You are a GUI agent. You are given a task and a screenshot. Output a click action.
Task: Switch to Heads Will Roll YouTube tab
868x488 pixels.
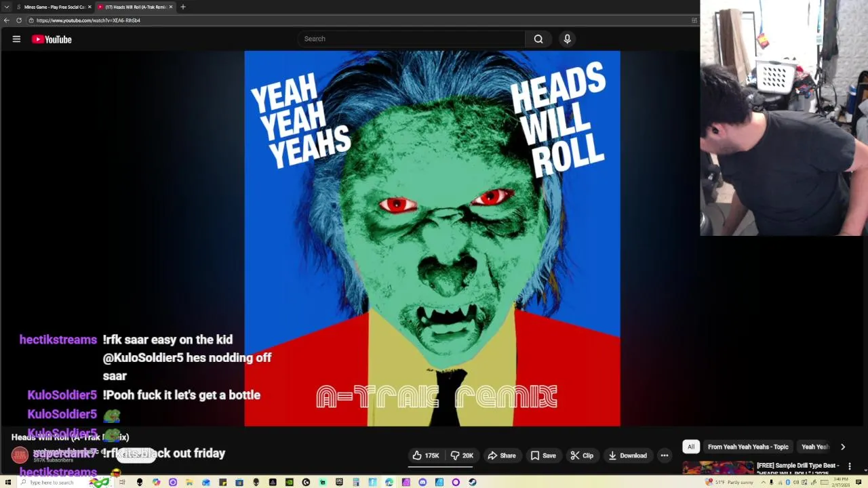pos(134,7)
